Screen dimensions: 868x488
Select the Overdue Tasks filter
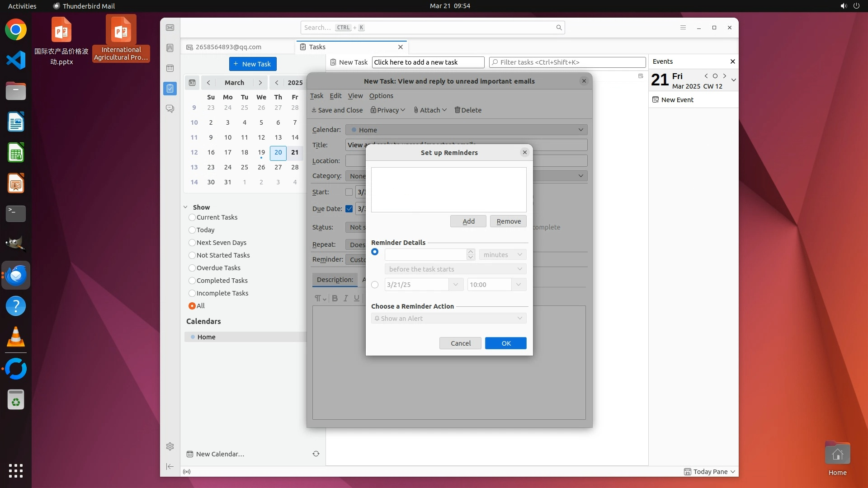pyautogui.click(x=192, y=268)
